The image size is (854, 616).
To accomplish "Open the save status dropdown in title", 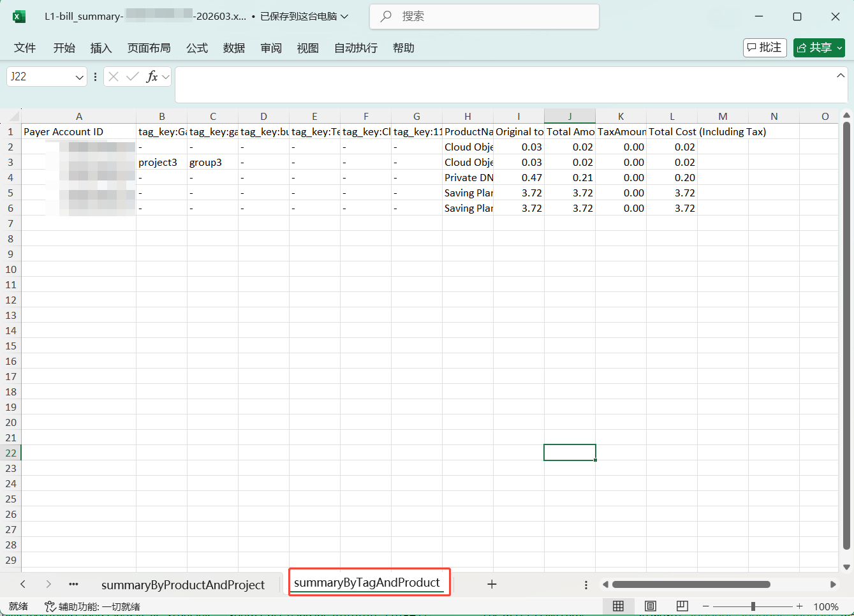I will click(344, 17).
